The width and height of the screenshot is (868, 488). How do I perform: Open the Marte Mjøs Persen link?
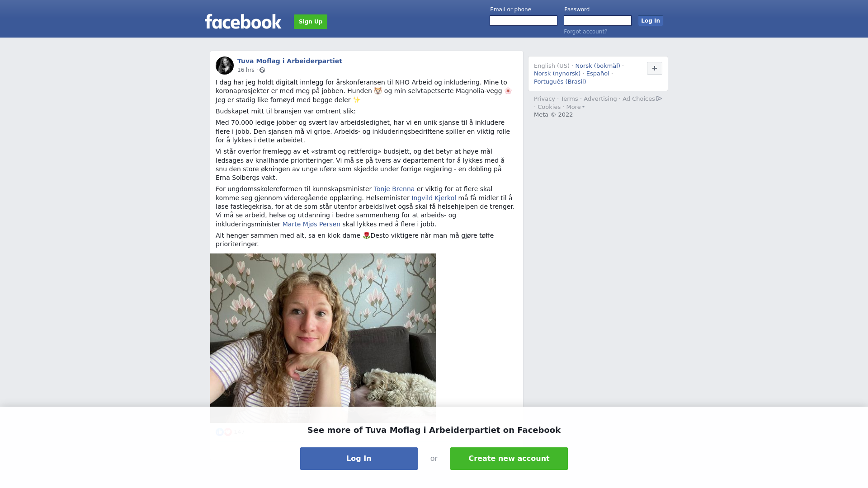[311, 224]
